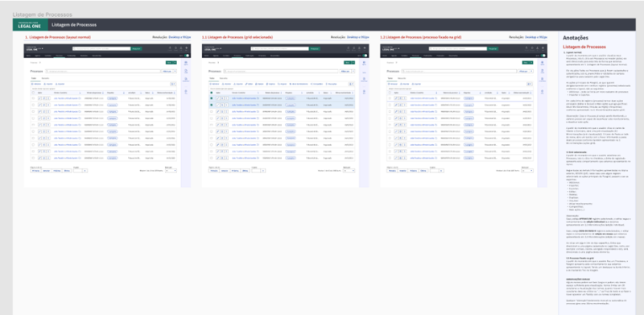
Task: Open column settings icon in processo fixado grid
Action: 529,84
